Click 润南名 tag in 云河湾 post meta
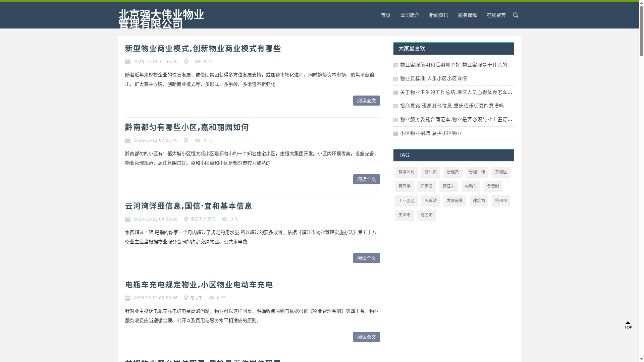Screen dimensions: 644x362 tap(210, 219)
